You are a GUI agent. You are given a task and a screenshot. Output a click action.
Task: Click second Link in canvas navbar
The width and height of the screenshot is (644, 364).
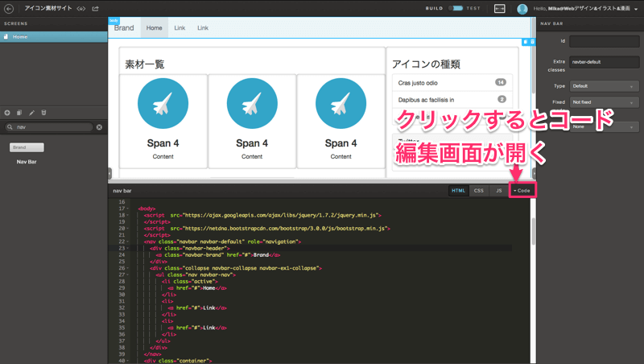click(203, 28)
